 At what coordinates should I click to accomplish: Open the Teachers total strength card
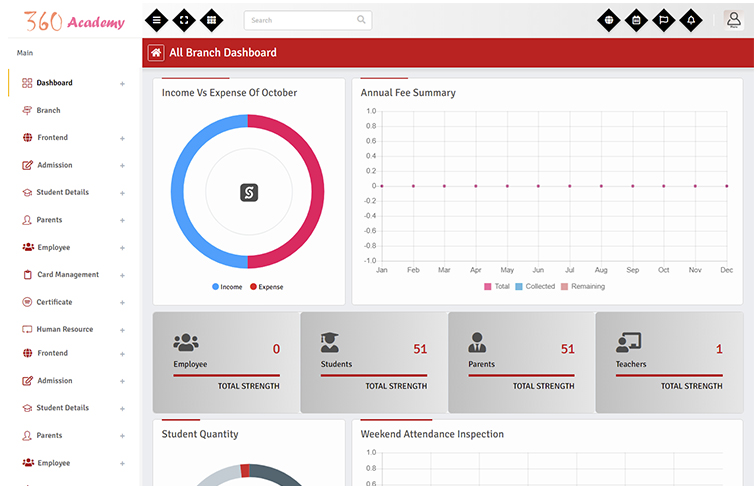(x=669, y=363)
